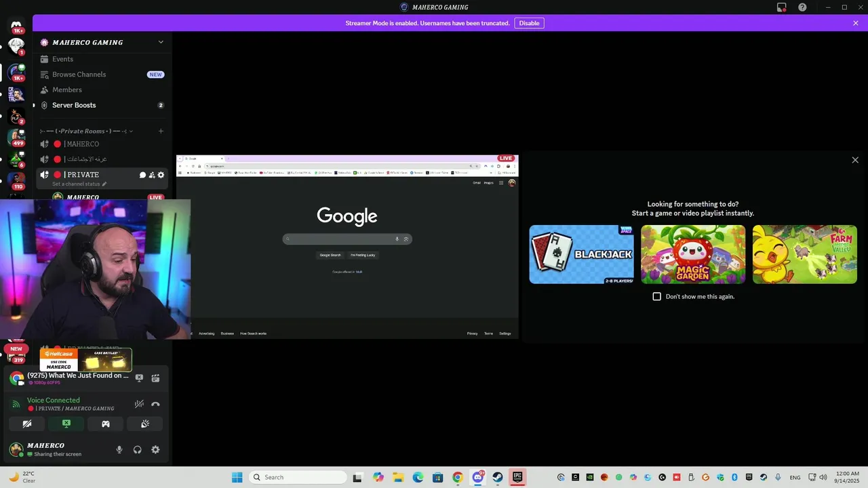Collapse the Private Rooms category

point(86,131)
